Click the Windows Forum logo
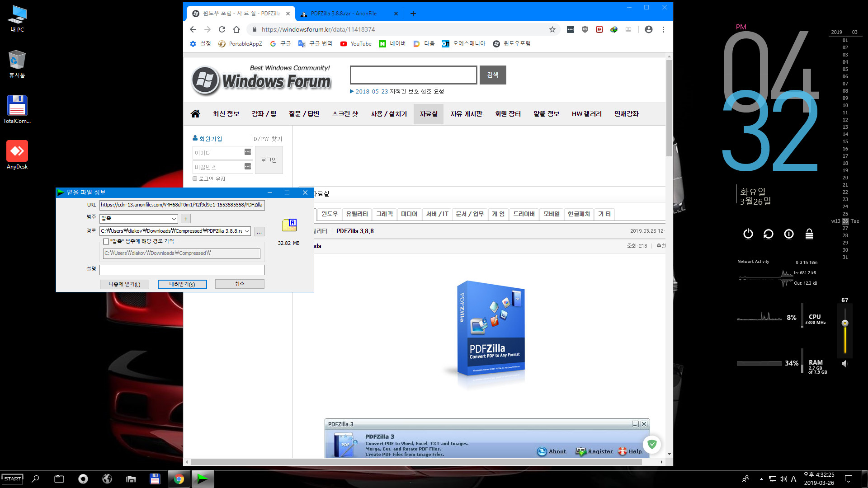868x488 pixels. point(261,80)
